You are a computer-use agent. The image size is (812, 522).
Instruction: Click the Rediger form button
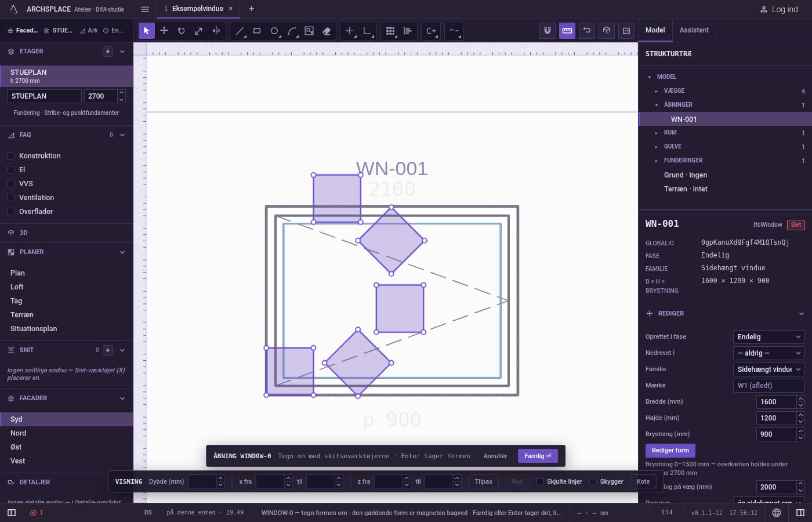pos(670,451)
